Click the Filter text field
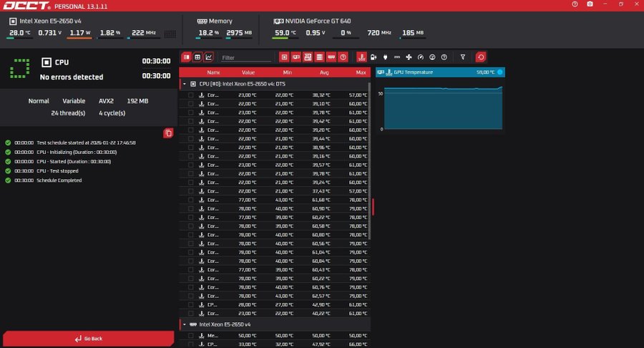This screenshot has width=644, height=348. [x=245, y=57]
